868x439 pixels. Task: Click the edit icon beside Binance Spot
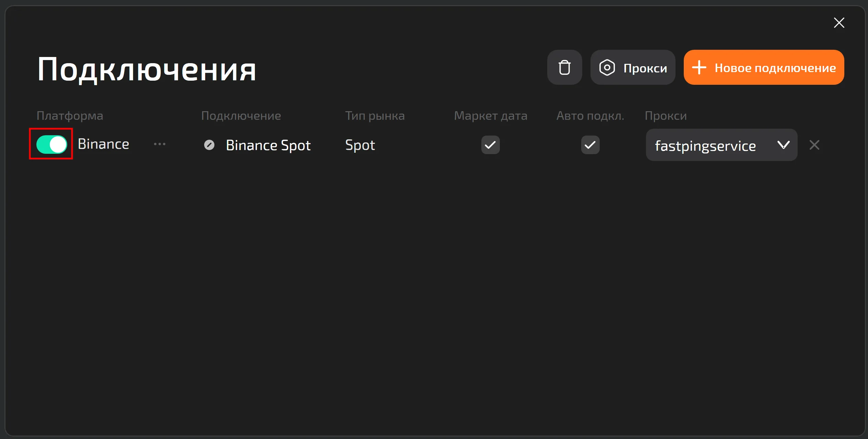[209, 145]
